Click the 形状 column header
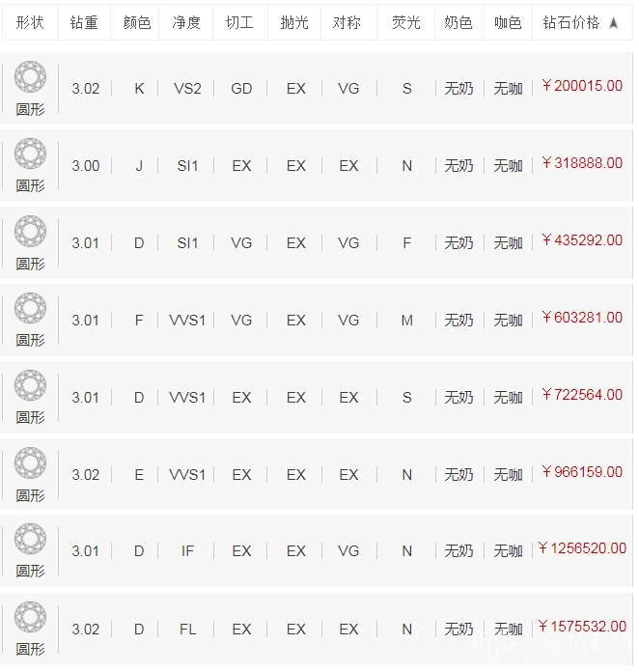Image resolution: width=639 pixels, height=672 pixels. click(30, 22)
